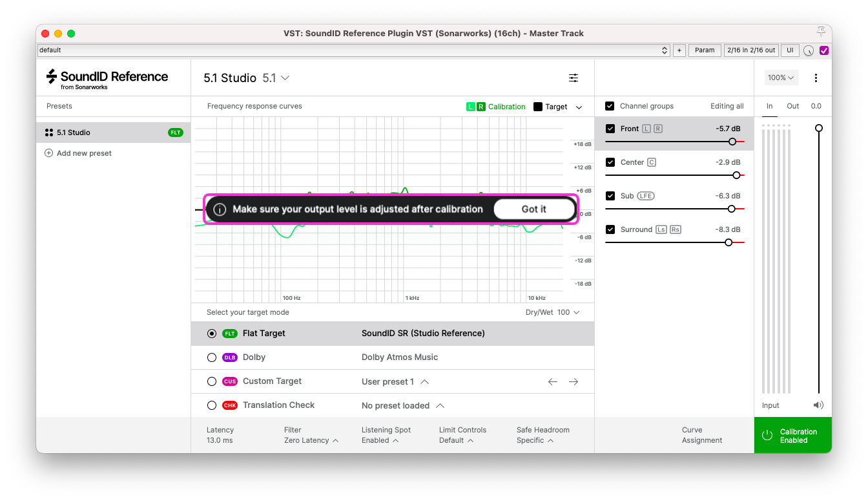Click the info icon in the notification banner

click(220, 209)
